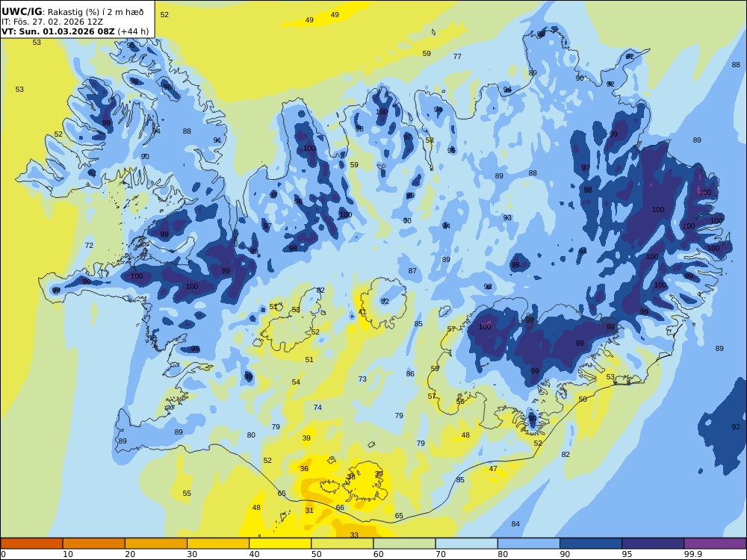Click the purple legend segment above 99.9
This screenshot has height=560, width=747.
pos(715,544)
